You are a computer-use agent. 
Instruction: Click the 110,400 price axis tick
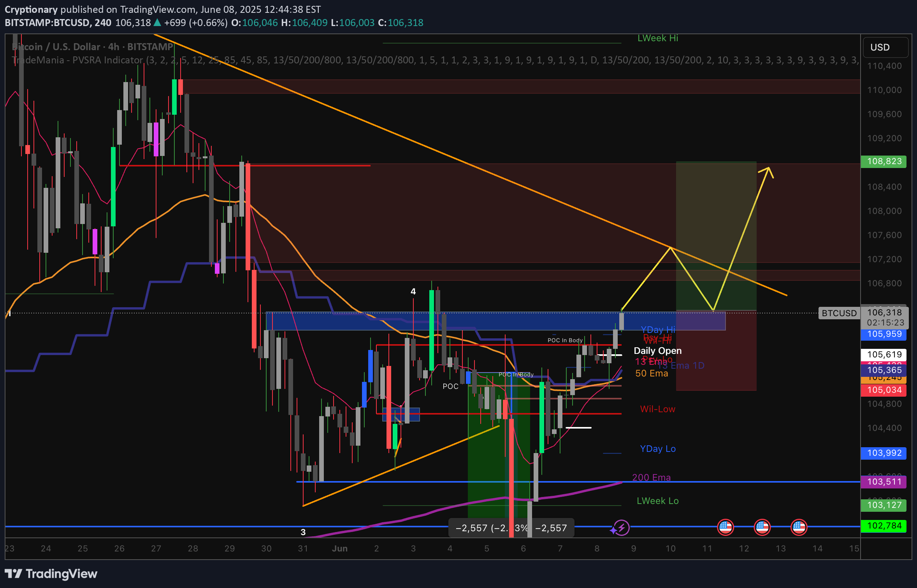[884, 66]
